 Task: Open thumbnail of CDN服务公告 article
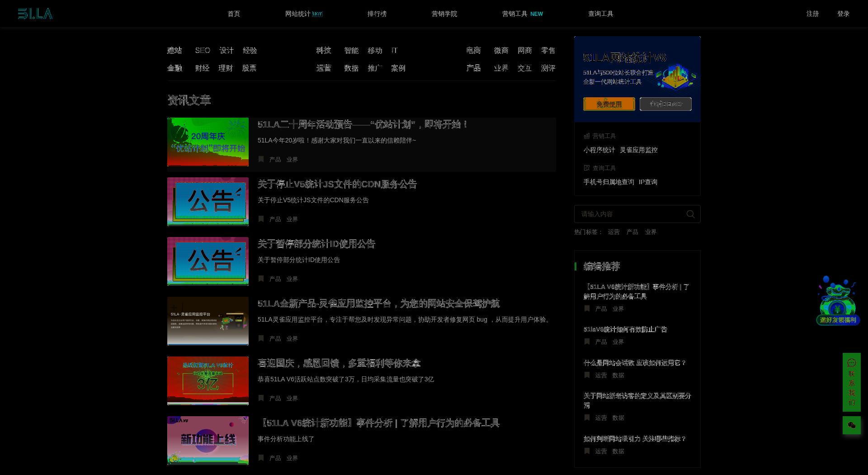tap(208, 202)
